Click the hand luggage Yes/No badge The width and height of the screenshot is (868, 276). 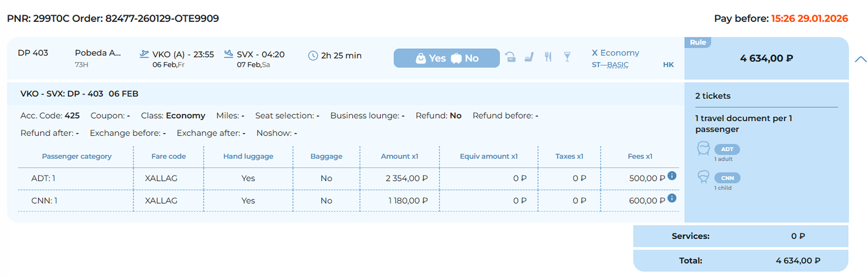tap(447, 58)
